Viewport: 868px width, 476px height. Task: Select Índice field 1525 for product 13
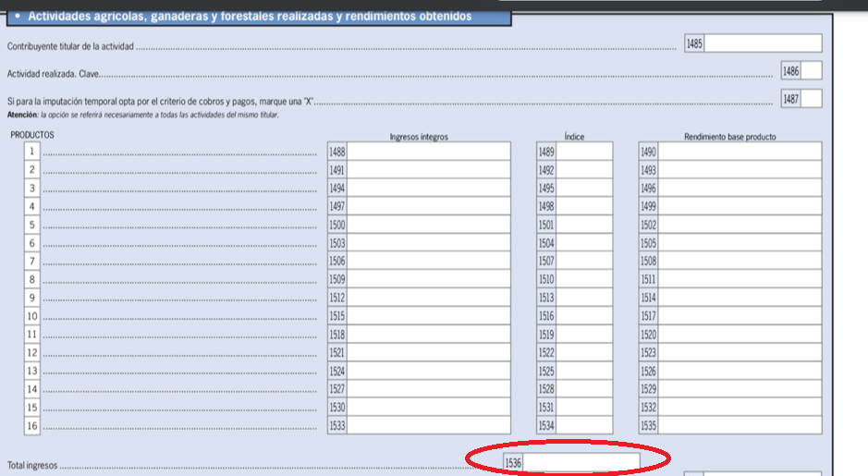[x=584, y=371]
